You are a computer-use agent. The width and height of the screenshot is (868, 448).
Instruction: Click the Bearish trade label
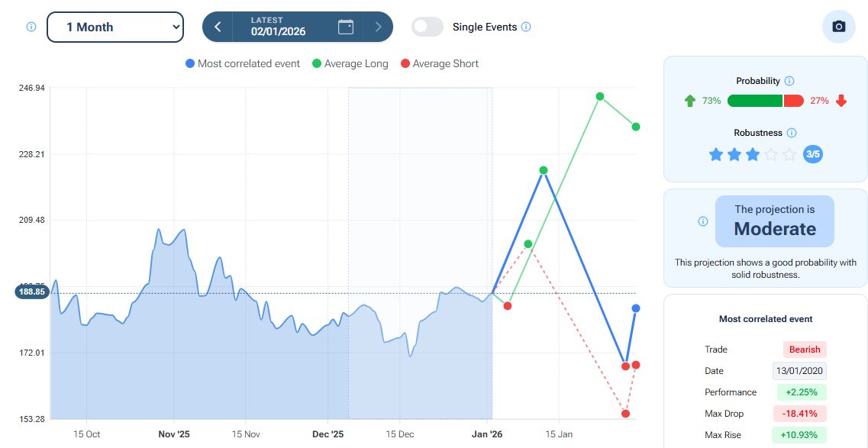click(x=805, y=350)
